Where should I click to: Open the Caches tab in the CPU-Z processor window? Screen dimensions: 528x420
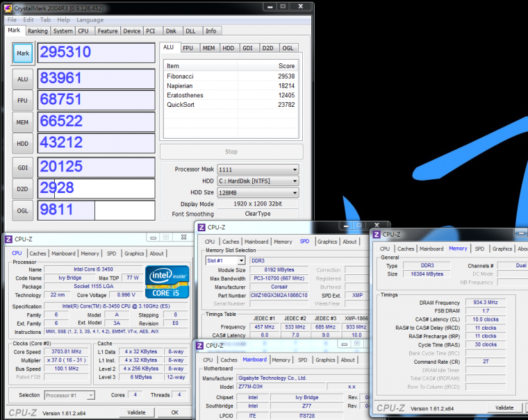click(x=38, y=253)
